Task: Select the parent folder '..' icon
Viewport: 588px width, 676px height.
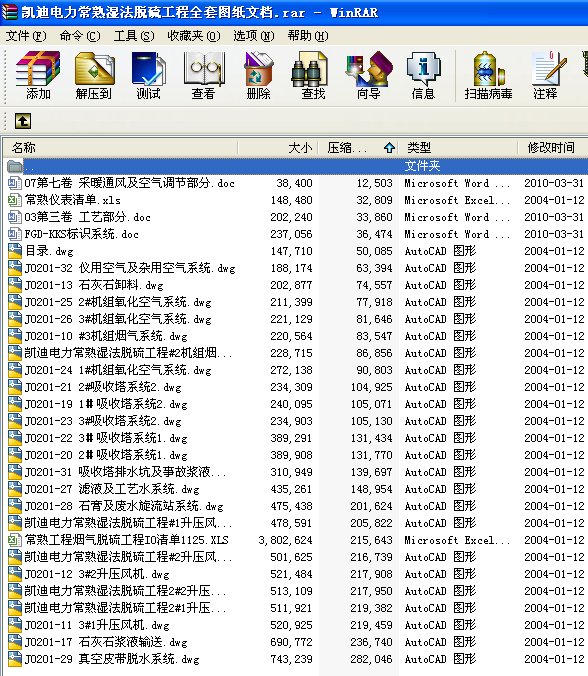Action: tap(14, 166)
